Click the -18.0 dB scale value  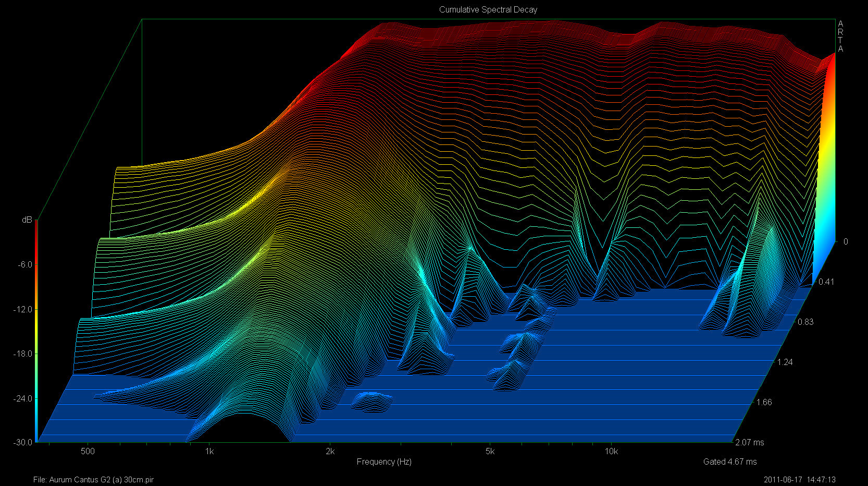coord(23,354)
